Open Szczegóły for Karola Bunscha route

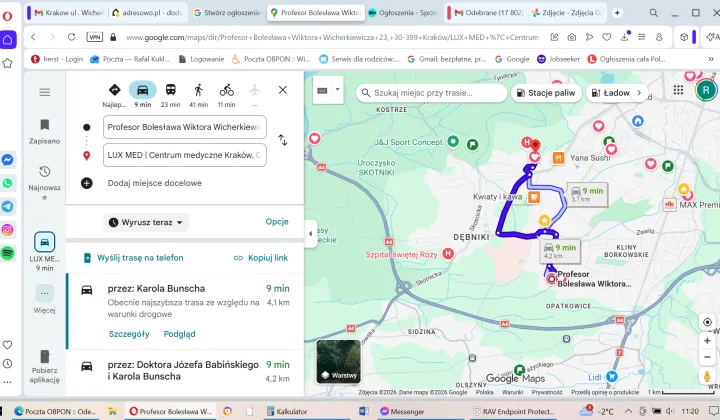click(x=129, y=334)
